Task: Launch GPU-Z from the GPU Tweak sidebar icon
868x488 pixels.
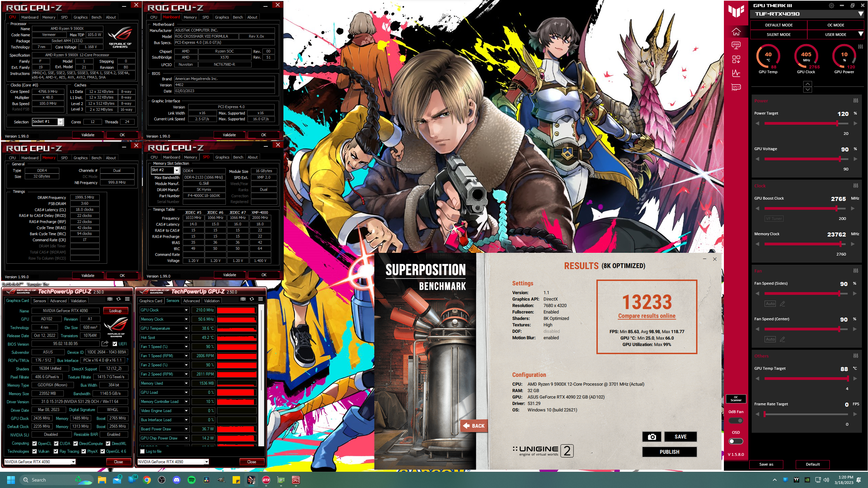Action: [736, 87]
